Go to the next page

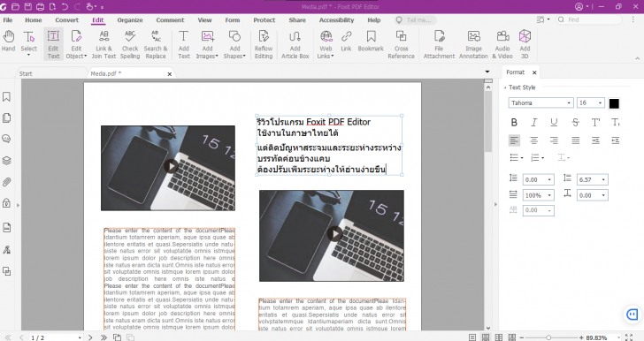90,337
